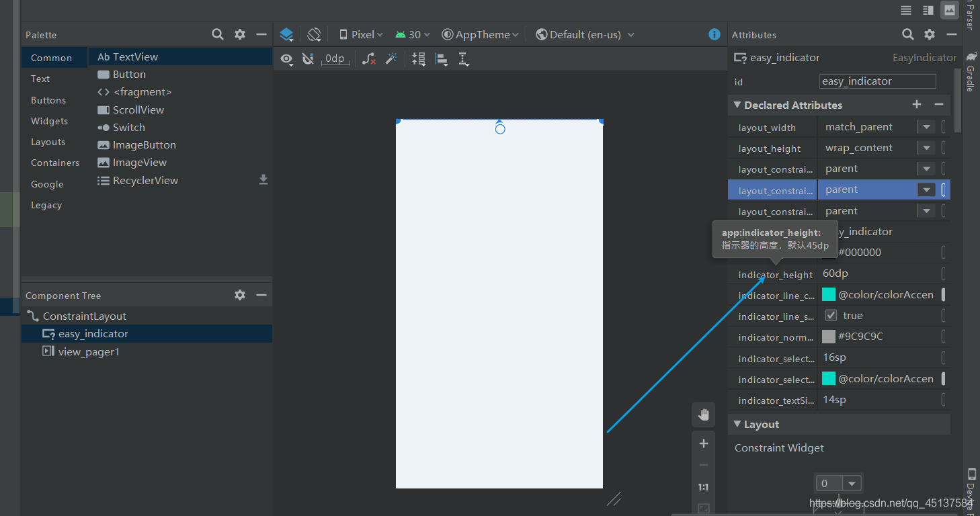Set default margins 0dp
Screen dimensions: 980x516
(x=335, y=59)
